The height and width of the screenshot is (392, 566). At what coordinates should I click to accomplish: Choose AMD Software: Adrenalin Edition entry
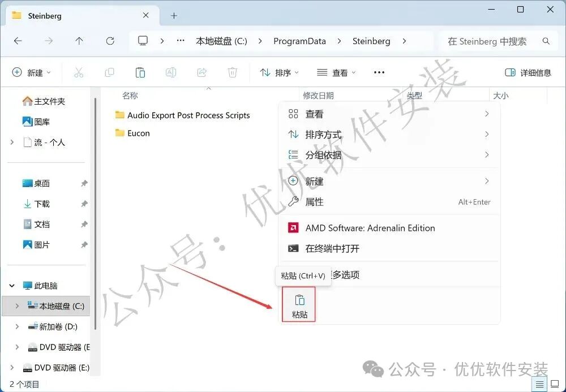point(389,228)
